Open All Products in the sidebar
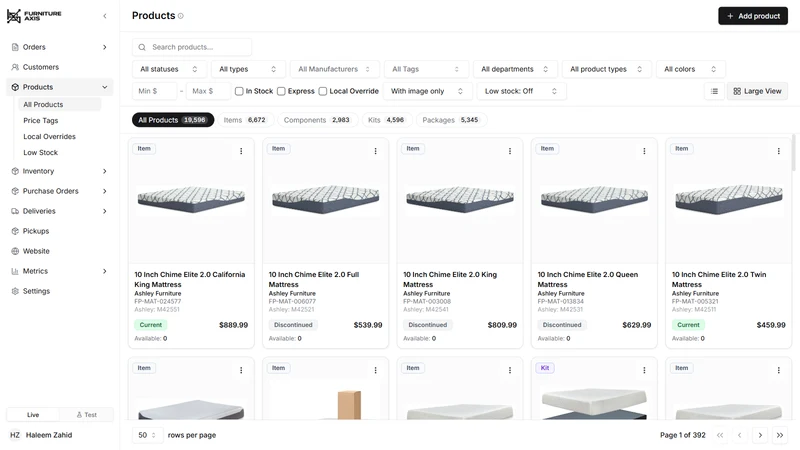The width and height of the screenshot is (800, 450). tap(60, 105)
